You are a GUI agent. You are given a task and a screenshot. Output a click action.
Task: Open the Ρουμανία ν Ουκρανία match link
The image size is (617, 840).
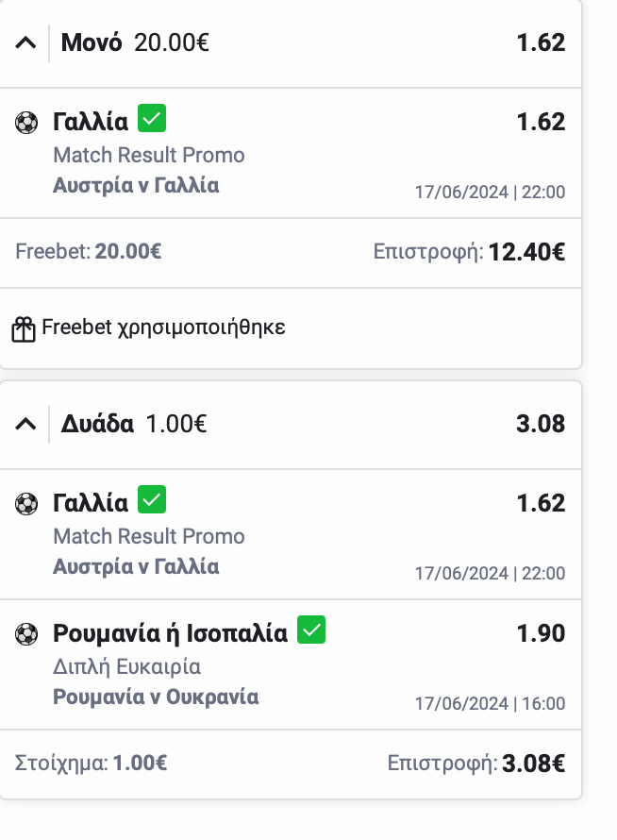coord(156,697)
